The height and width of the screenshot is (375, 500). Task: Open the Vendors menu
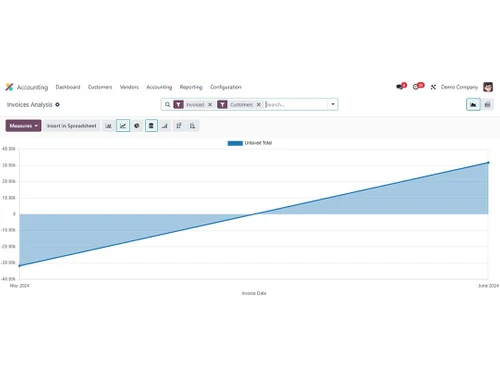[129, 87]
